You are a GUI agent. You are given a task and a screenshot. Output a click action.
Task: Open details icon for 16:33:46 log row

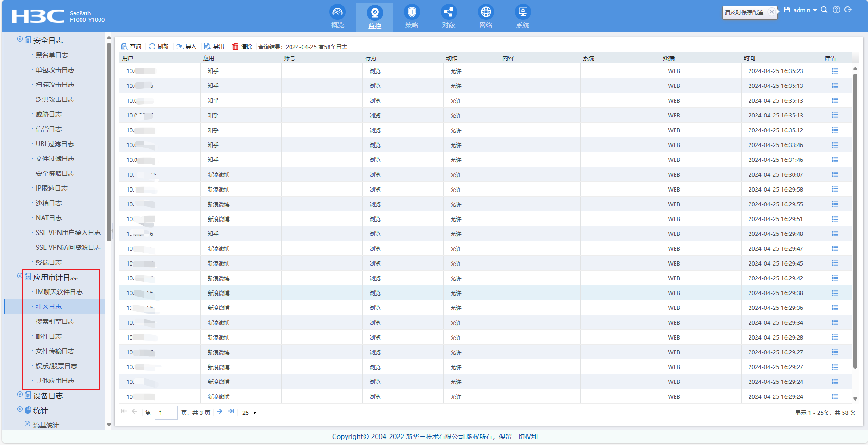tap(835, 145)
